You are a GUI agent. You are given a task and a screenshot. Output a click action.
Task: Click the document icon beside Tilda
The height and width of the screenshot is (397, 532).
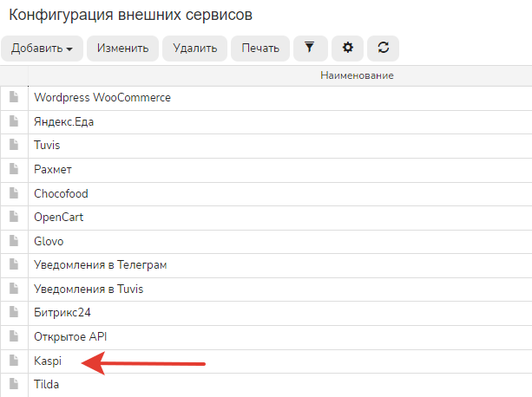(14, 384)
